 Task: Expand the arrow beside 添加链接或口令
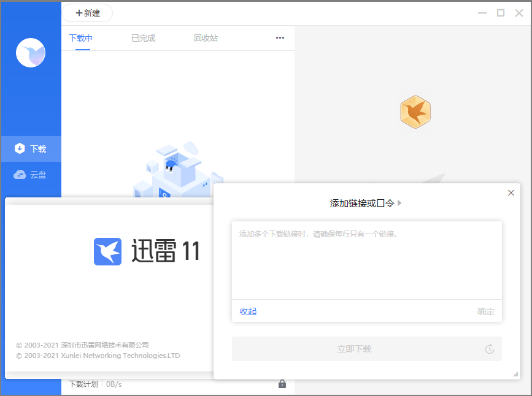click(x=399, y=203)
